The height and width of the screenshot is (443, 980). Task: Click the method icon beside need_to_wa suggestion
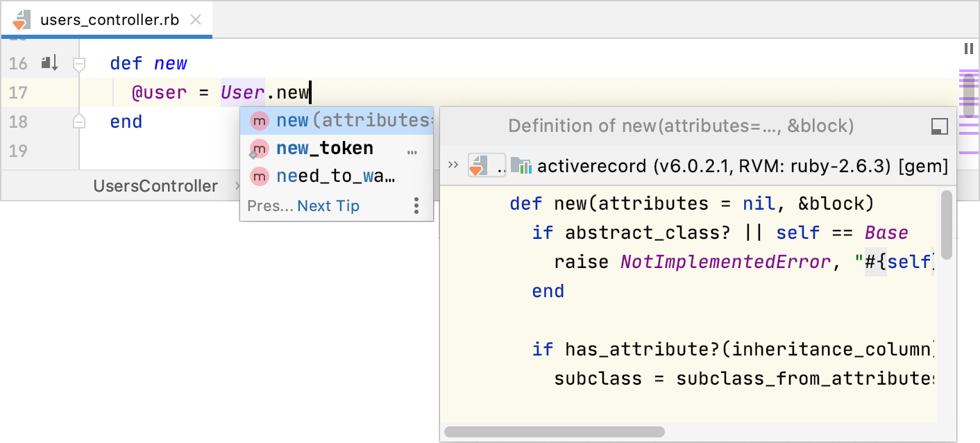click(x=259, y=177)
